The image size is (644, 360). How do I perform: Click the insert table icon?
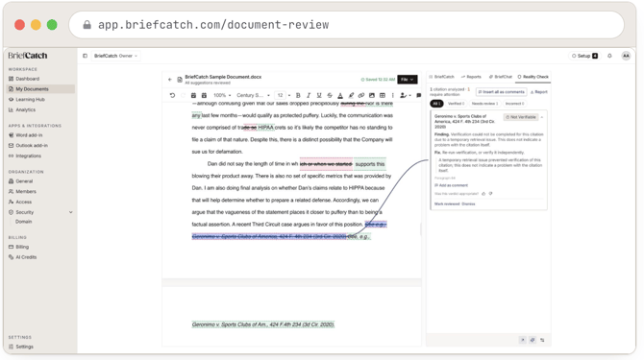tap(383, 95)
